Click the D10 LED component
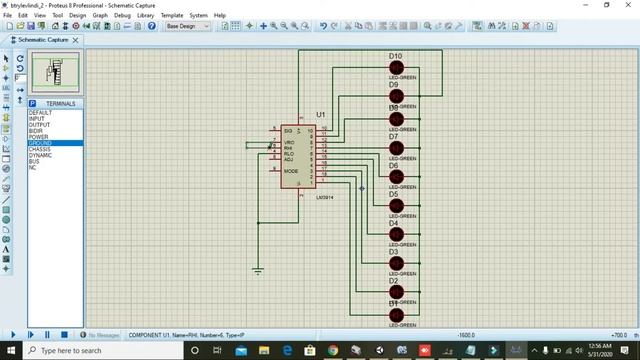 coord(396,68)
